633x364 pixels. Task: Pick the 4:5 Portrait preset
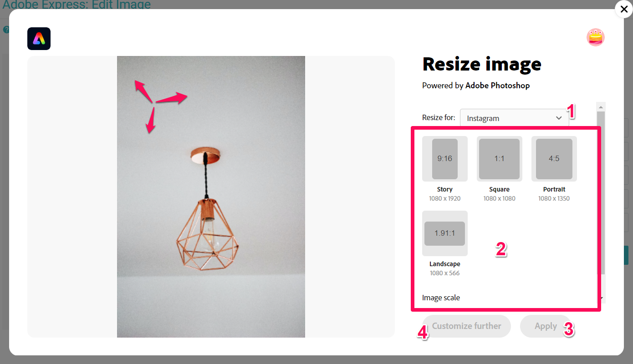click(x=554, y=159)
